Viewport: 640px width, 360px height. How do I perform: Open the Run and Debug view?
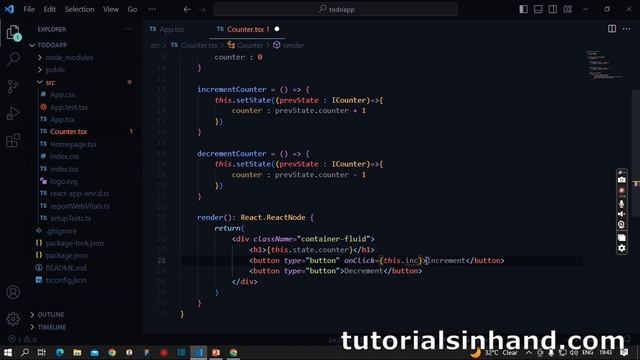pyautogui.click(x=13, y=113)
